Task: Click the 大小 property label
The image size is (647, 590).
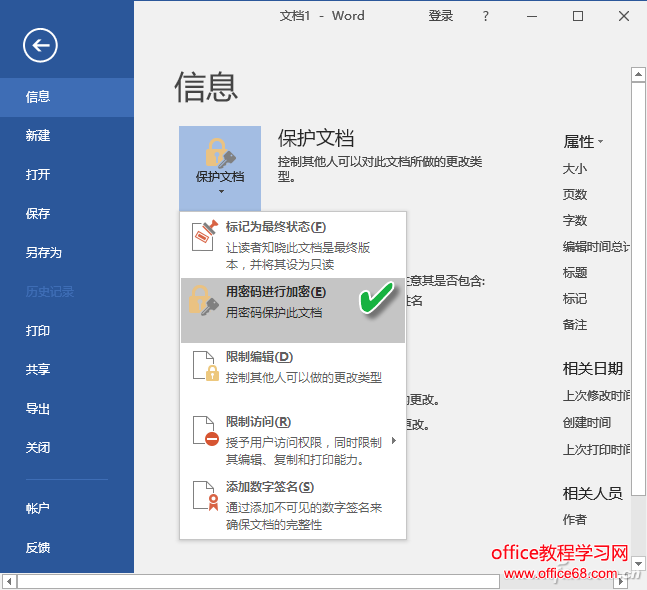Action: 575,169
